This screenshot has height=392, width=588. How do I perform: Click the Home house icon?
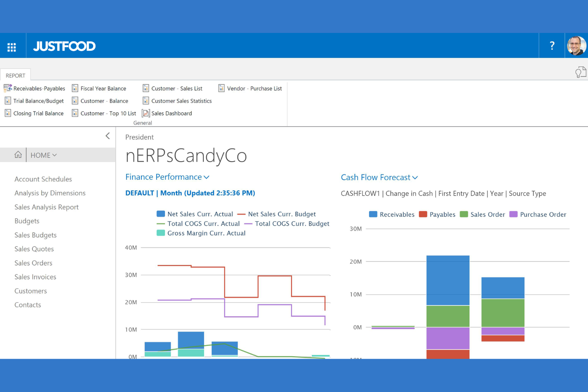pyautogui.click(x=18, y=155)
